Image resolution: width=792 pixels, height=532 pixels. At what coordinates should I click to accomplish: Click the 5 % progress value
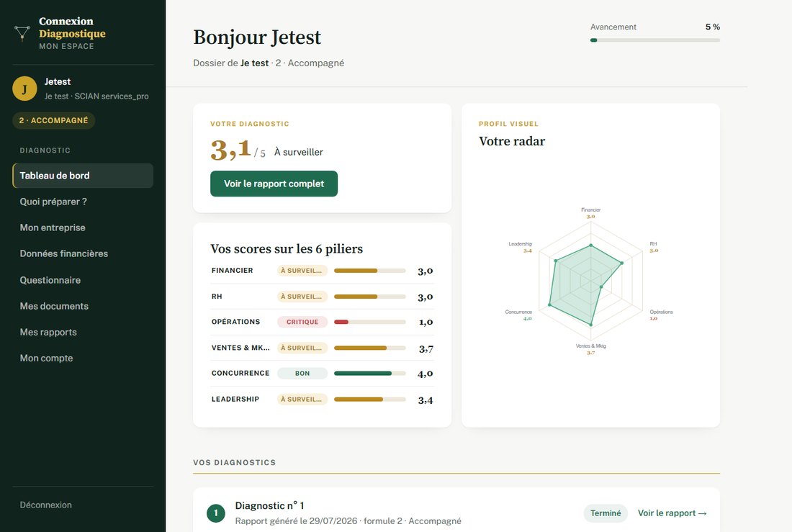pyautogui.click(x=713, y=27)
